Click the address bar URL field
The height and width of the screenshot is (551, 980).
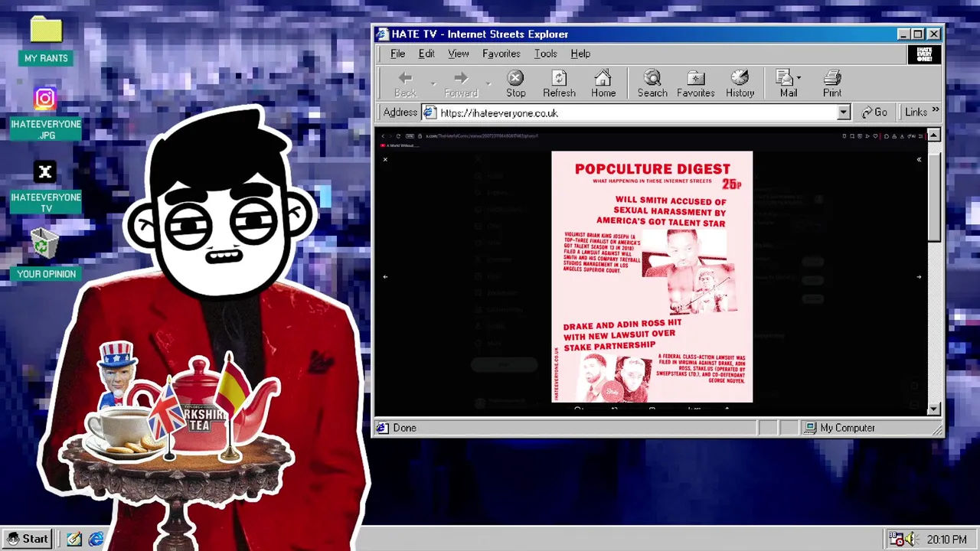(x=637, y=112)
